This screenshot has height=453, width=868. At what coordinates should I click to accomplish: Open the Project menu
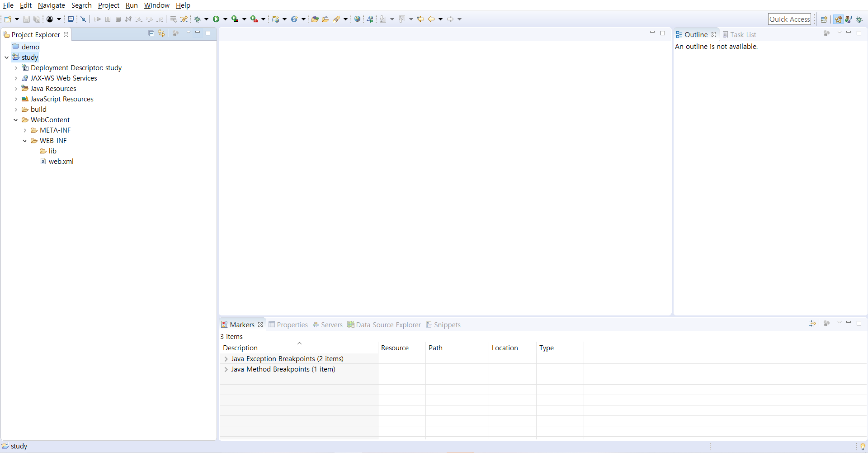108,5
